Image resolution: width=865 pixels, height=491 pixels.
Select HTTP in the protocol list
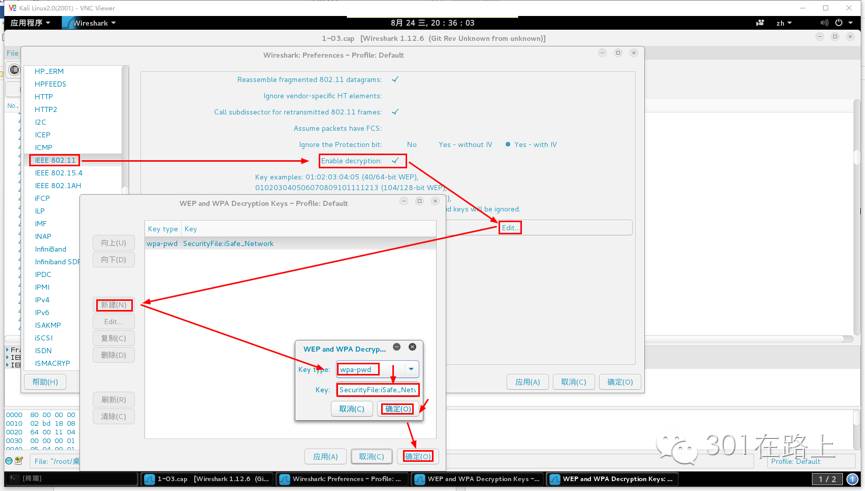[x=44, y=97]
